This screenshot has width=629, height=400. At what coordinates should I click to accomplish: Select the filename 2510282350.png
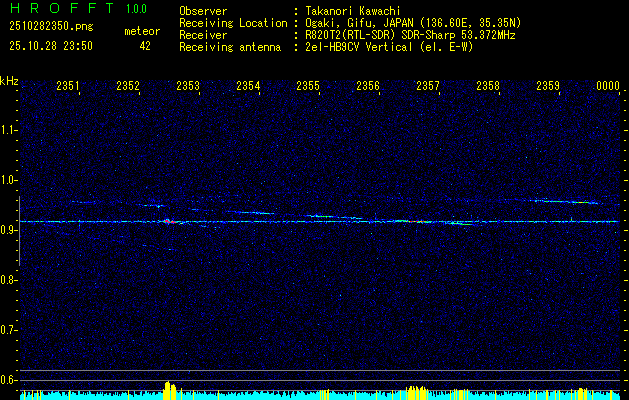pyautogui.click(x=51, y=27)
